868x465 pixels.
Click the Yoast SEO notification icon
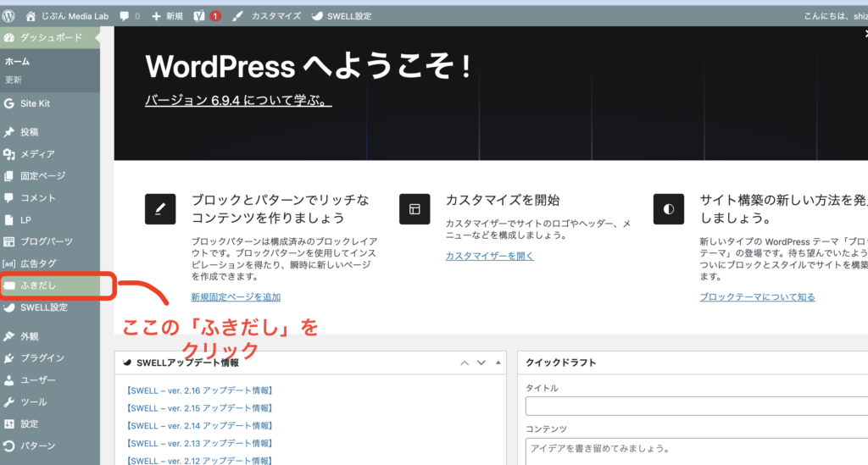tap(199, 15)
